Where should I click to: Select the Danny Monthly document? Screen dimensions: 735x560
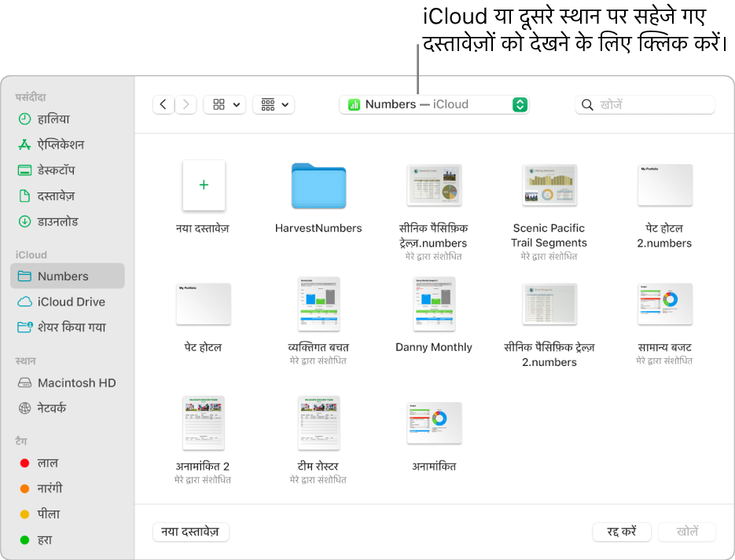click(434, 304)
